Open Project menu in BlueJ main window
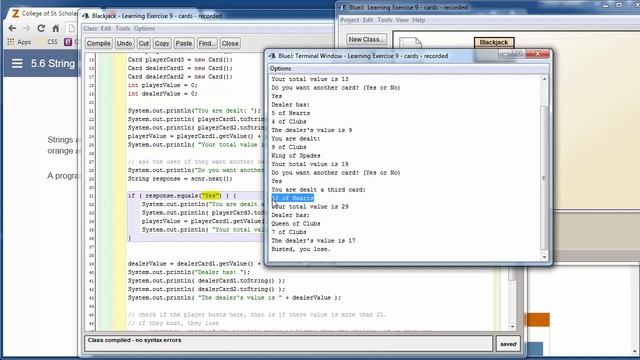 pos(350,20)
